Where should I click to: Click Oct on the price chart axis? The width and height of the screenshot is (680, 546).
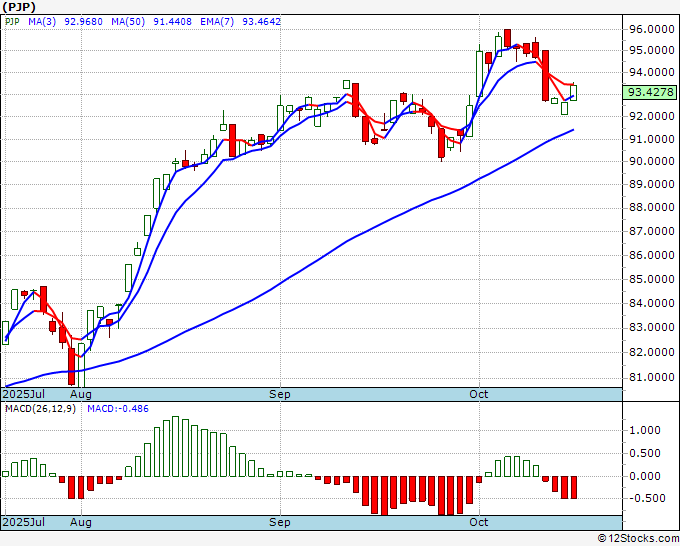479,394
